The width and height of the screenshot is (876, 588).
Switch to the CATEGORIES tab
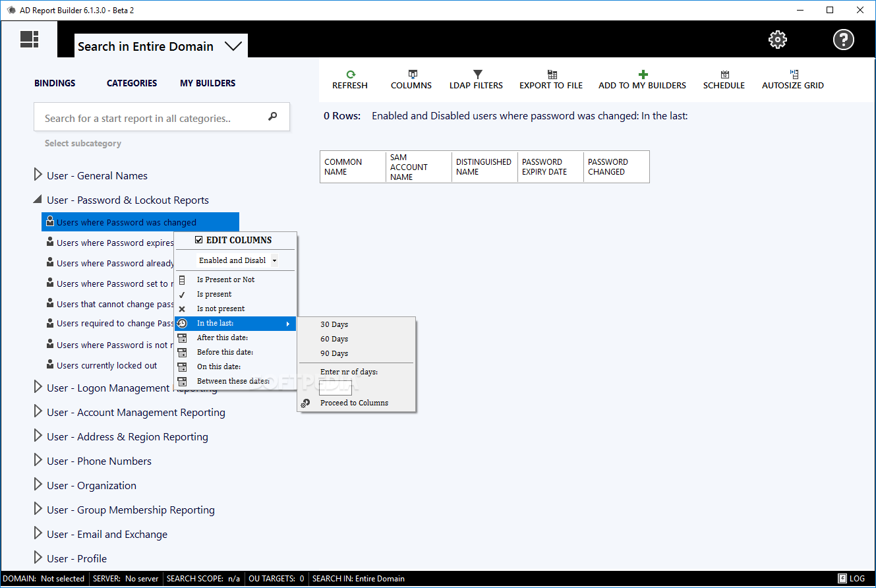point(132,83)
